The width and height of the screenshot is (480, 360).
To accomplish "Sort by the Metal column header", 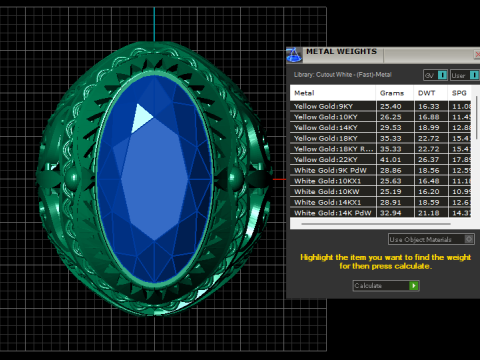I will pyautogui.click(x=333, y=93).
